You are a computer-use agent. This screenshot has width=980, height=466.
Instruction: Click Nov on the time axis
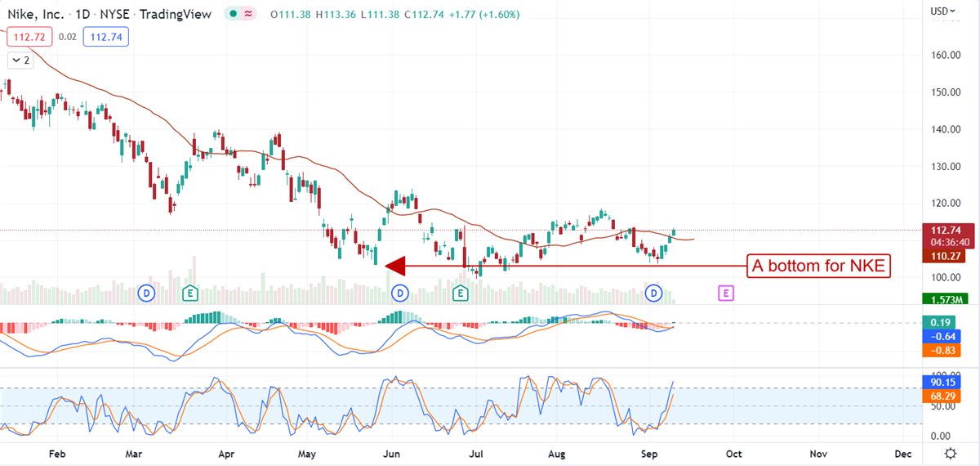coord(817,454)
